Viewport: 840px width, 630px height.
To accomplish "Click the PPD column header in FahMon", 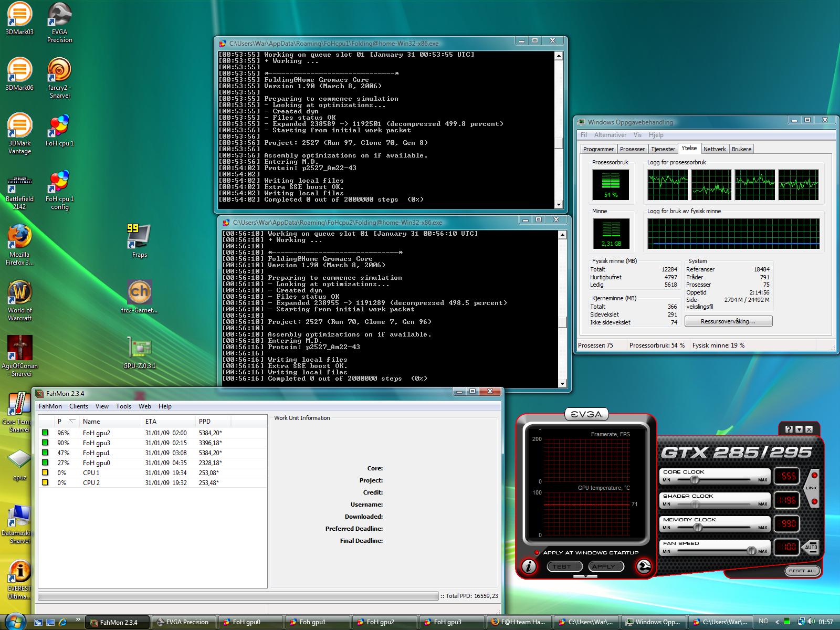I will (x=213, y=421).
